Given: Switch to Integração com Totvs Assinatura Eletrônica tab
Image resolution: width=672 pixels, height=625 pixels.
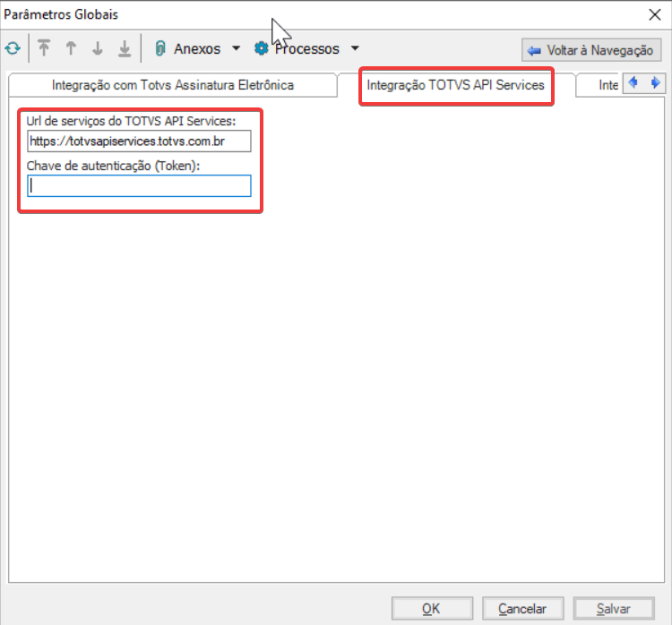Looking at the screenshot, I should 172,85.
